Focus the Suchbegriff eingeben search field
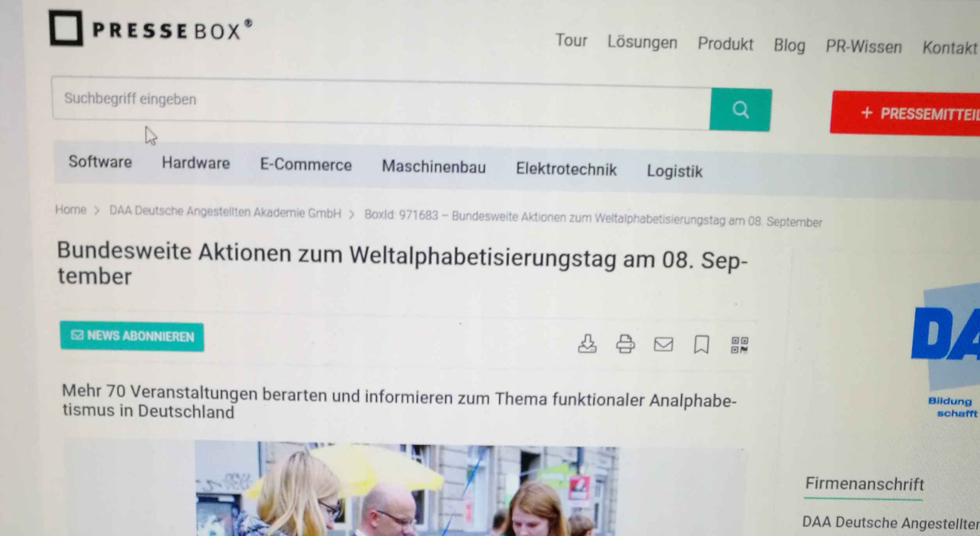Viewport: 980px width, 536px height. (381, 103)
